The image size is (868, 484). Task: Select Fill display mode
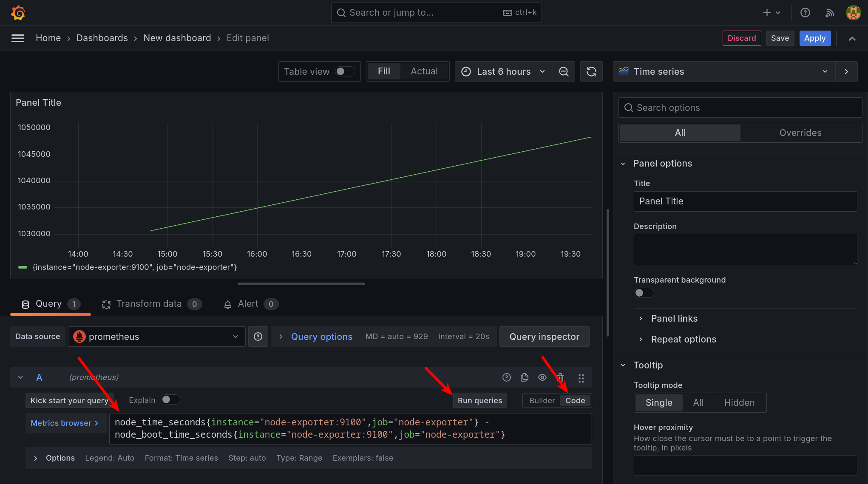pyautogui.click(x=384, y=71)
